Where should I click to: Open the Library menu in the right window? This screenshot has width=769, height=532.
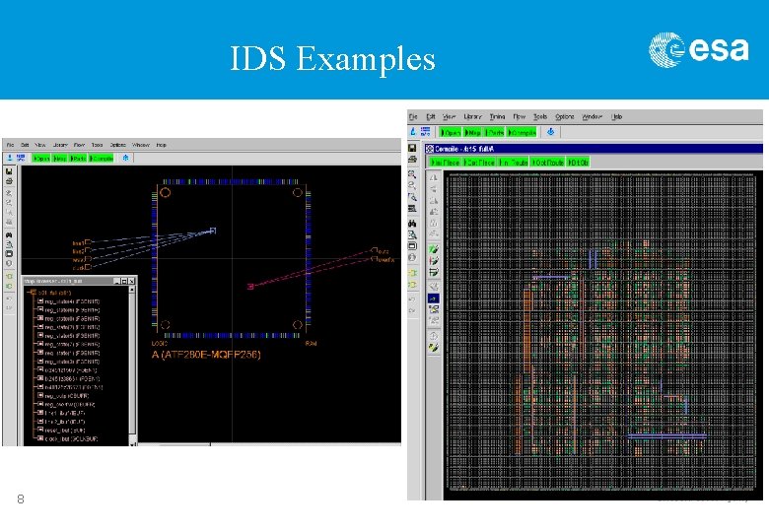[x=473, y=116]
